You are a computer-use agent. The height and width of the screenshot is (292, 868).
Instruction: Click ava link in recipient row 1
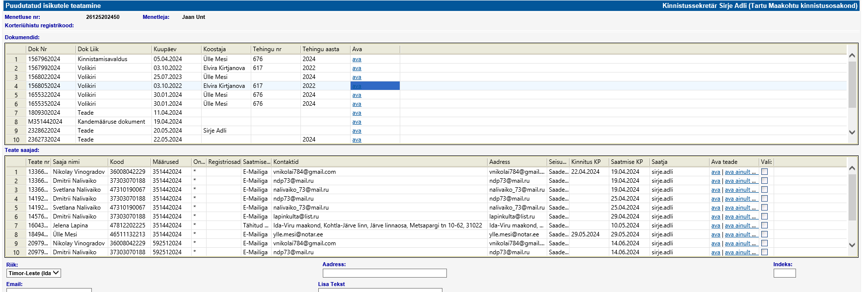(716, 172)
